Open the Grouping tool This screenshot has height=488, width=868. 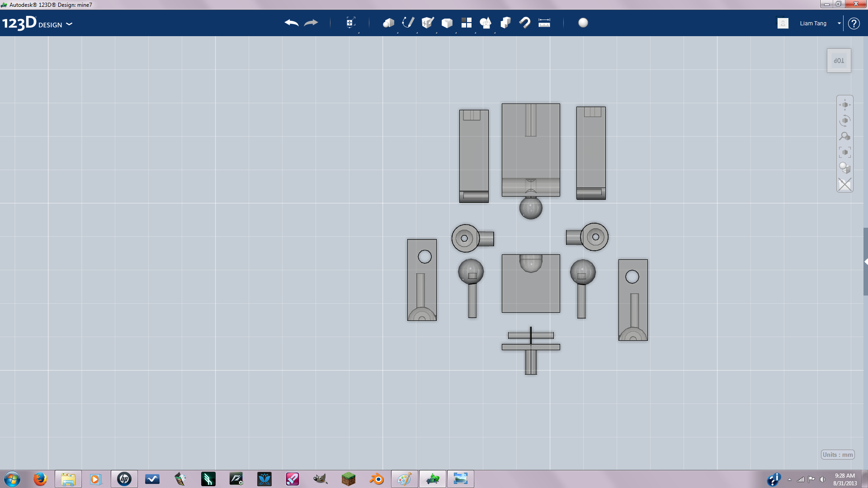(486, 23)
